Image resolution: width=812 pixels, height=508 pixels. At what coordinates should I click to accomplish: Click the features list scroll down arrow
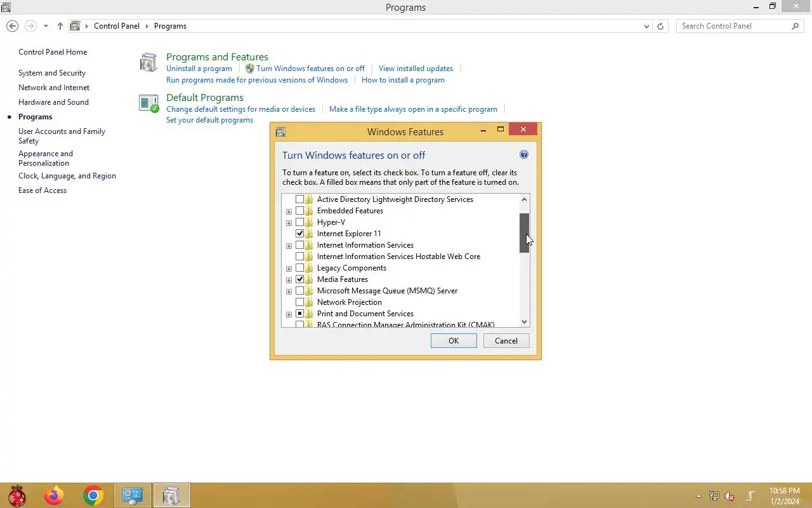click(x=524, y=322)
